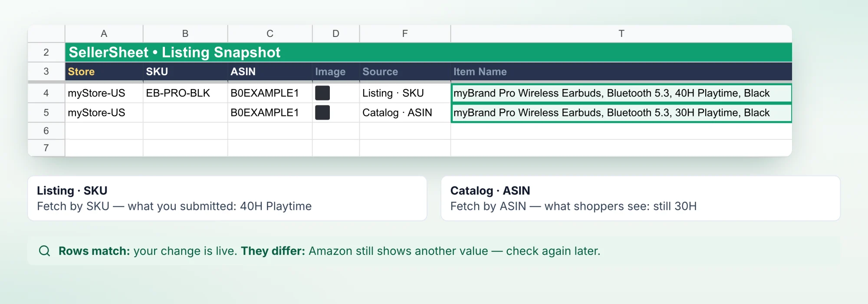
Task: Select column F header
Action: [x=405, y=33]
